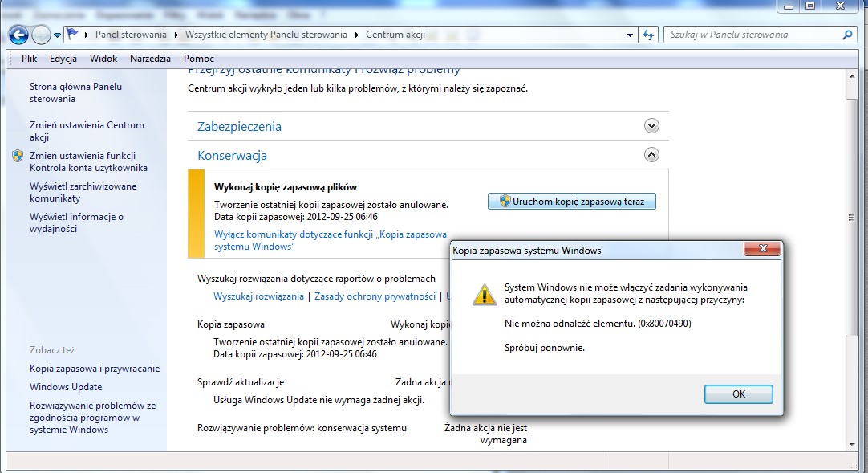Open 'Kopia zapasowa i przywracanie' link
Screen dimensions: 868x473
[x=95, y=369]
